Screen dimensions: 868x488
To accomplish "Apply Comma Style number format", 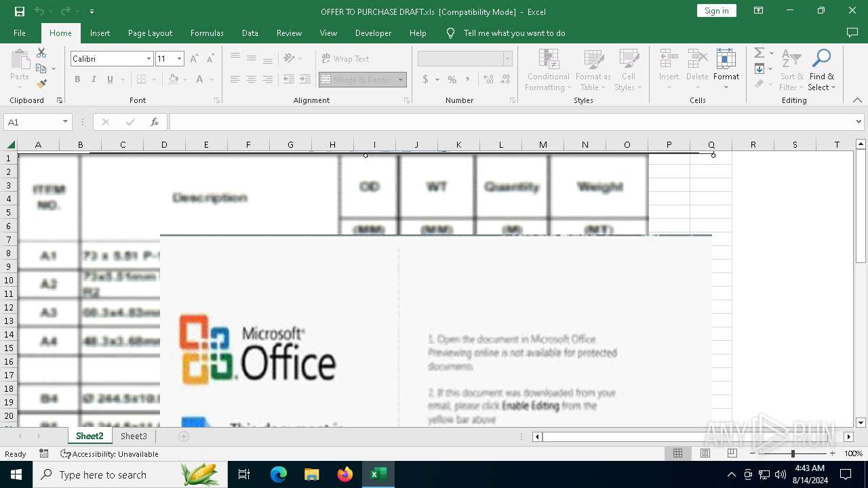I will [x=468, y=79].
